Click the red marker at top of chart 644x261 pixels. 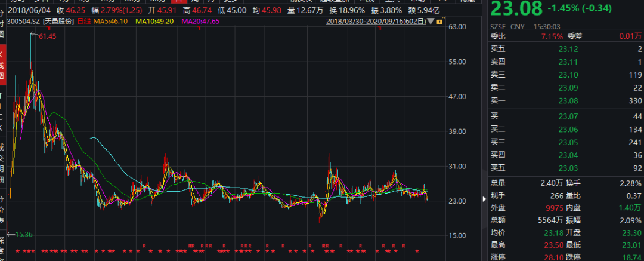click(x=49, y=29)
